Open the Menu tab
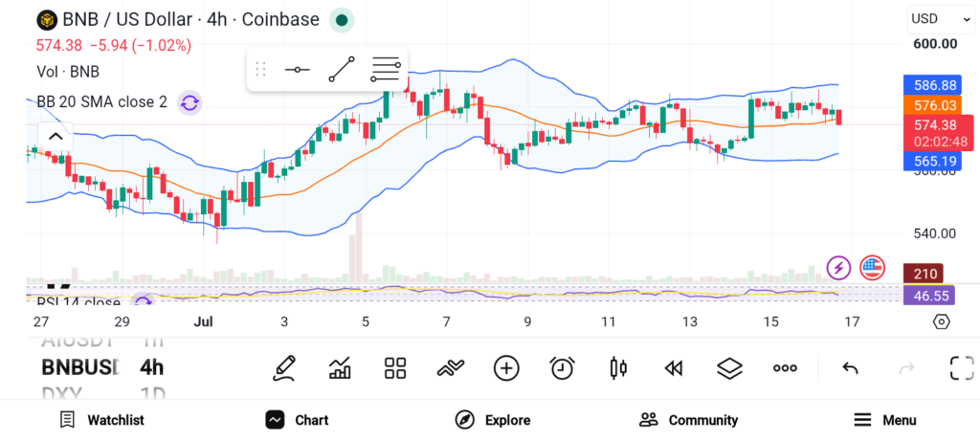 tap(884, 420)
